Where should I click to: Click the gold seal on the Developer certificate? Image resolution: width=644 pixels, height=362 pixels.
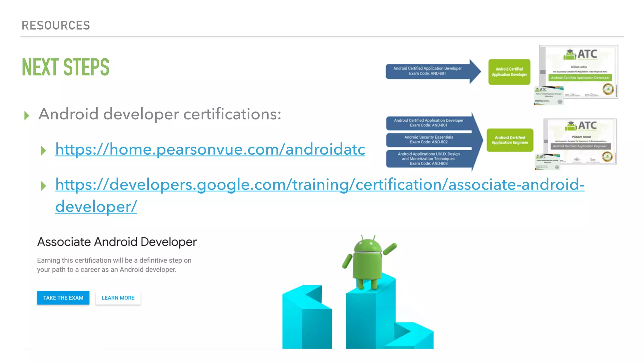pyautogui.click(x=608, y=89)
